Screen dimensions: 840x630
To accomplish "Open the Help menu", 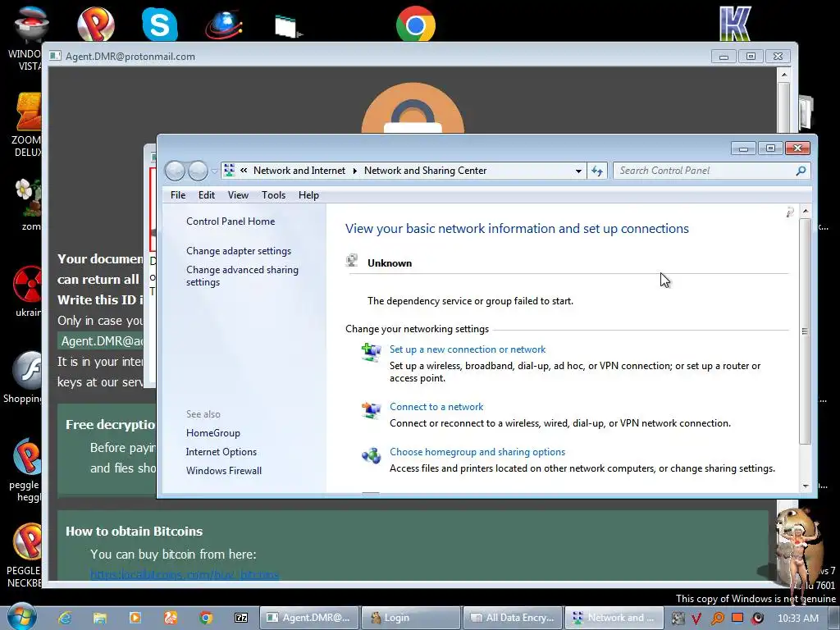I will click(308, 195).
